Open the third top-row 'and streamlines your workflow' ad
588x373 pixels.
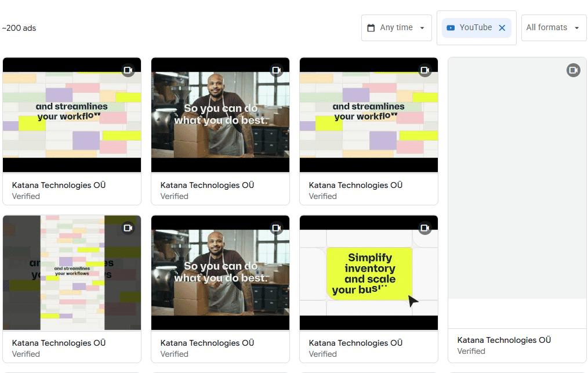click(x=369, y=115)
